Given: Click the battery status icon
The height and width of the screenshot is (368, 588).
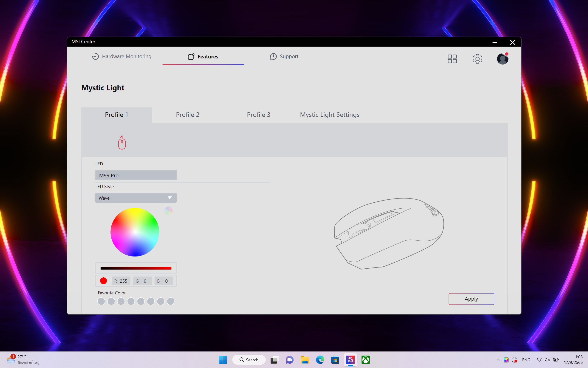Looking at the screenshot, I should pos(556,360).
